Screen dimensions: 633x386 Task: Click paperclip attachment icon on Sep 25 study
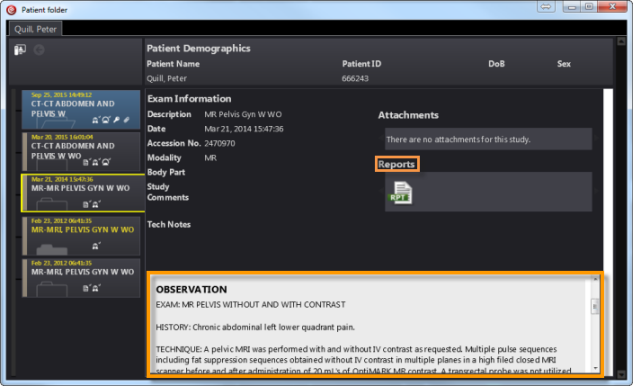pyautogui.click(x=127, y=120)
